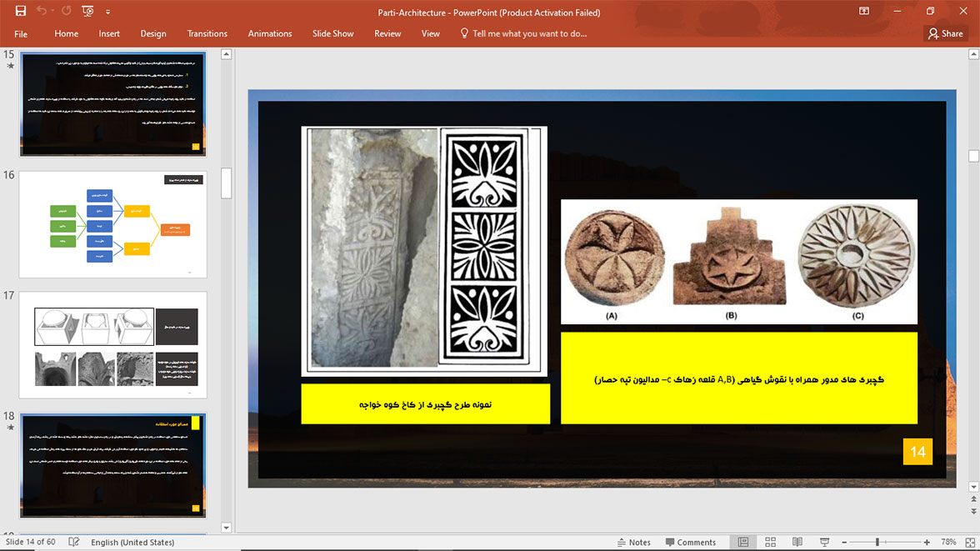This screenshot has width=980, height=551.
Task: Click the thumbnail pane scroll up arrow
Action: click(x=227, y=54)
